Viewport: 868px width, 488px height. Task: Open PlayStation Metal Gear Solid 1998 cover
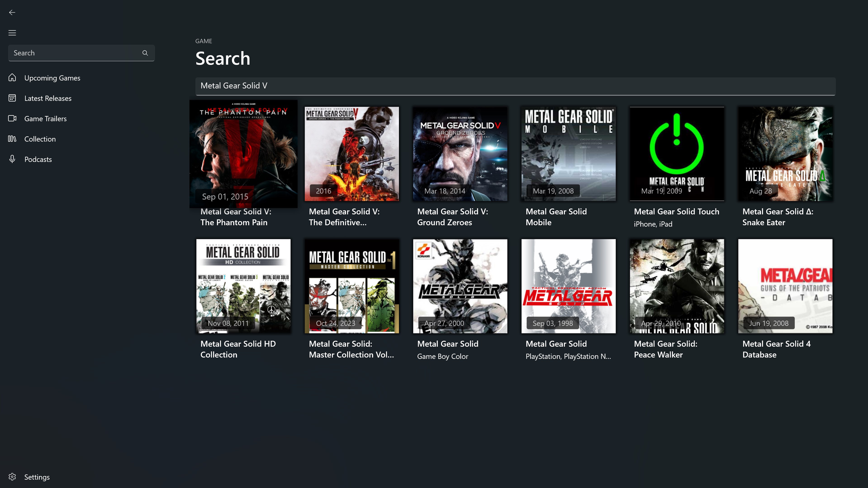pos(568,286)
